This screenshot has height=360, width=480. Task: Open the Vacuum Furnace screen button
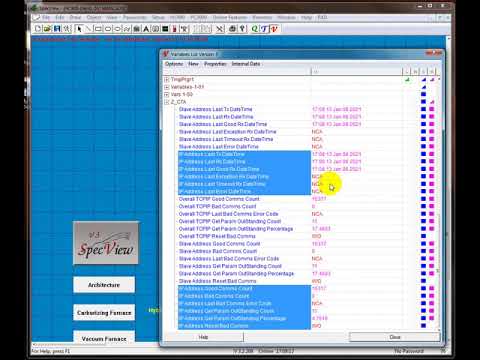click(x=104, y=337)
